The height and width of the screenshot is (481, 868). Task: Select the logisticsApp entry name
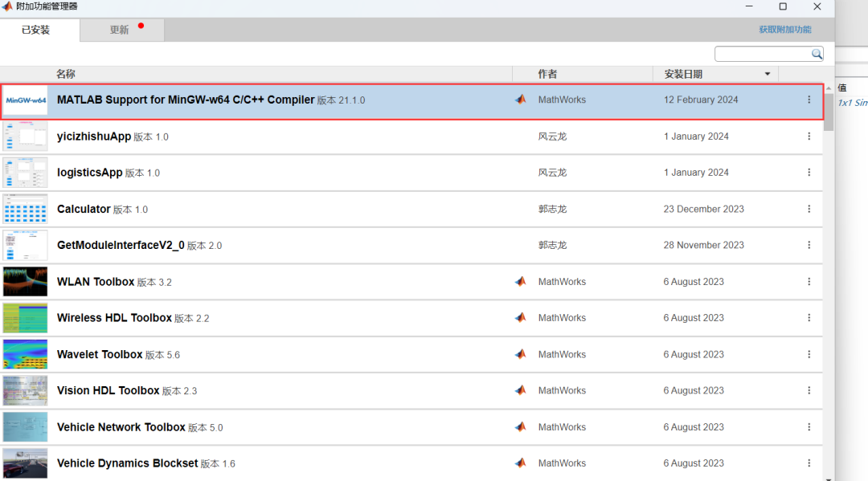[90, 173]
